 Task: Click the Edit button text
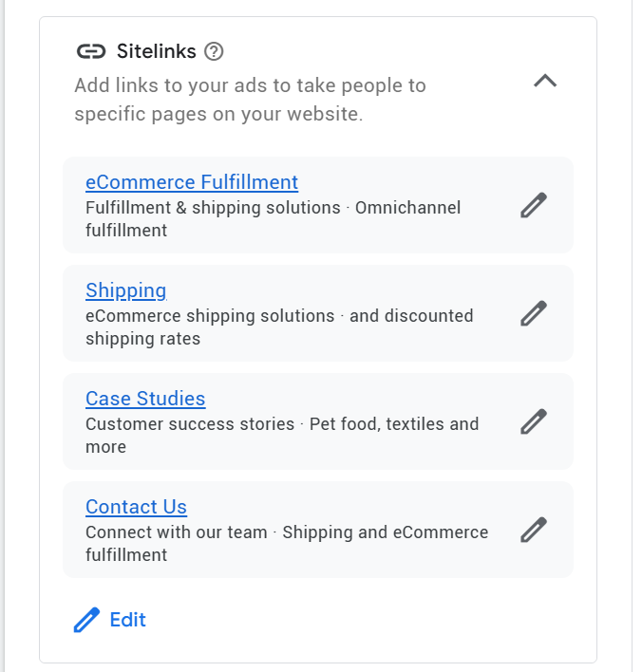pyautogui.click(x=128, y=620)
